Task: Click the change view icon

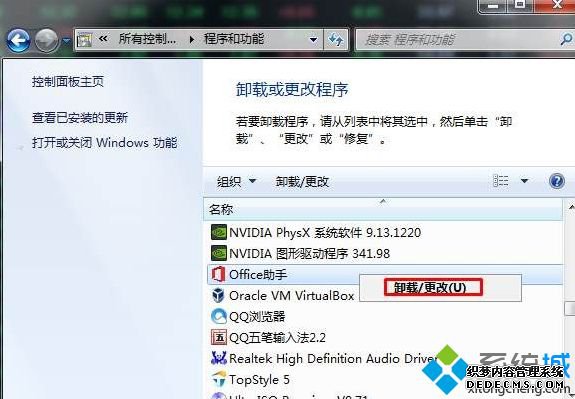Action: [x=501, y=180]
